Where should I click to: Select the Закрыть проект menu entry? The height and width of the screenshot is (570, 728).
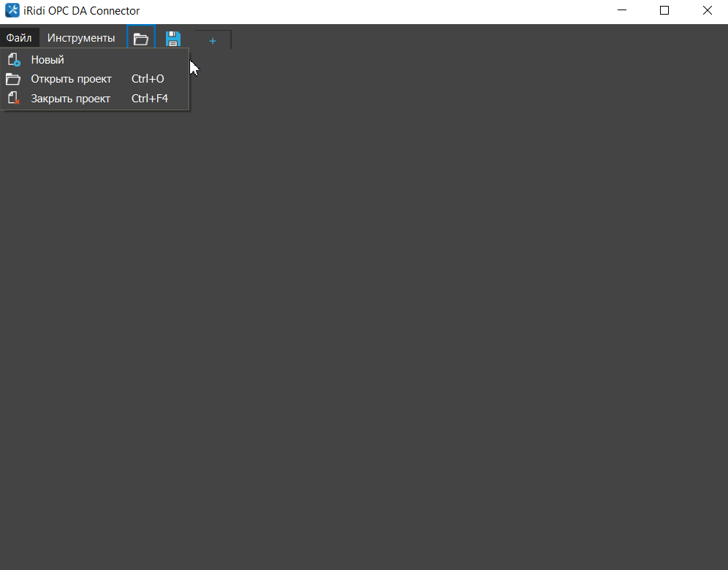click(x=70, y=98)
